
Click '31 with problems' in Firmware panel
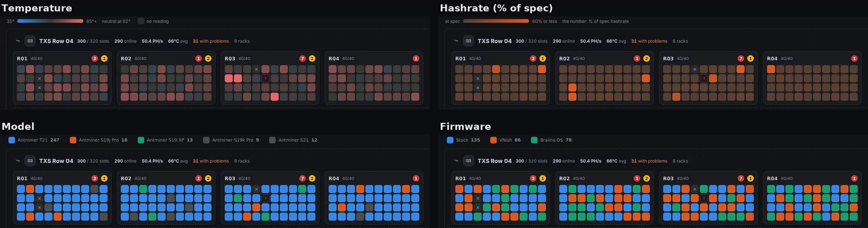649,161
